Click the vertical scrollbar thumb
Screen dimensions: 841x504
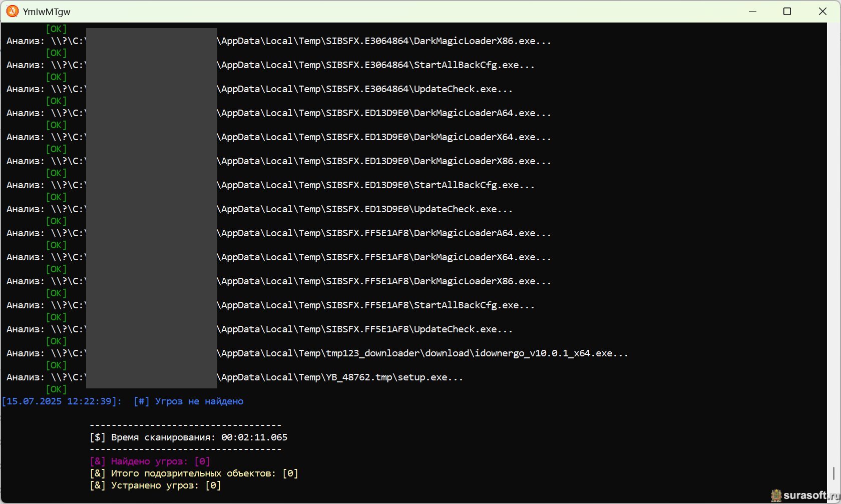[x=833, y=473]
